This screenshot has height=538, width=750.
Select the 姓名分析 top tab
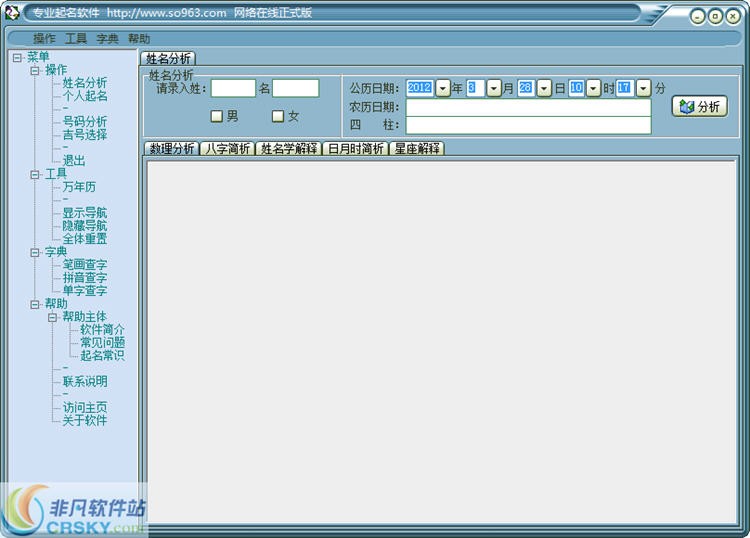coord(168,58)
